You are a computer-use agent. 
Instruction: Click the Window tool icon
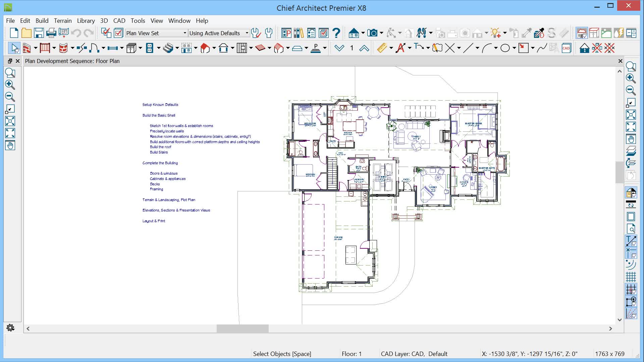113,48
